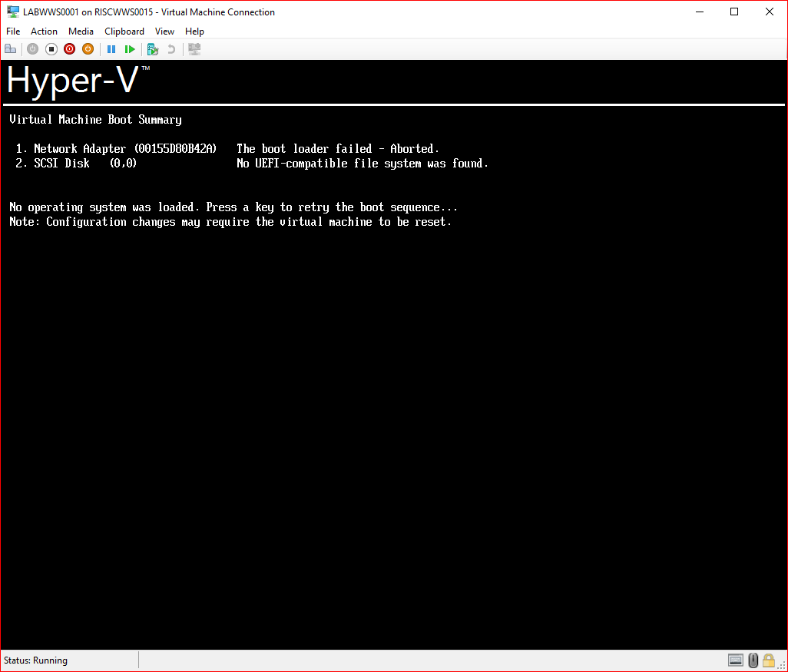Image resolution: width=788 pixels, height=672 pixels.
Task: Click the Enhanced Session toolbar icon
Action: (194, 49)
